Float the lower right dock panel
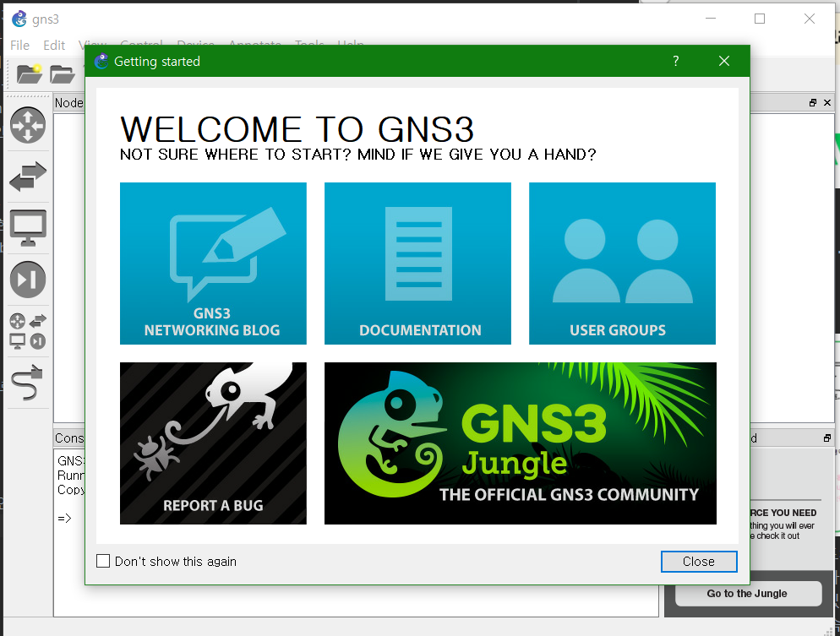The height and width of the screenshot is (636, 840). [827, 438]
